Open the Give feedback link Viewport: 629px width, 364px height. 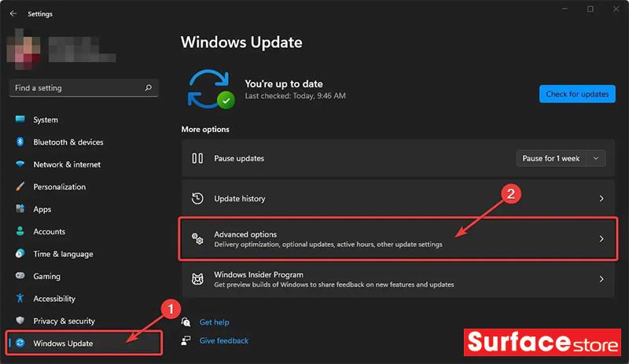pos(224,340)
